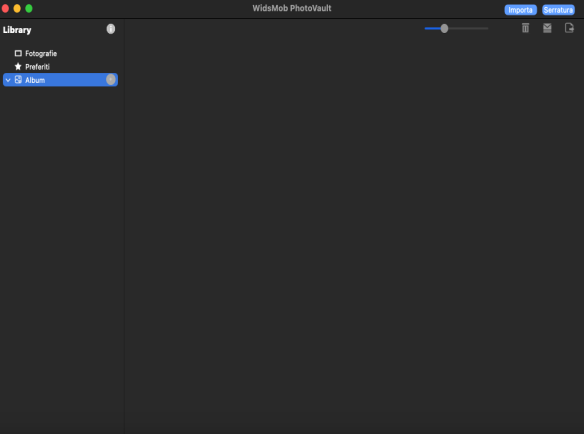This screenshot has width=584, height=434.
Task: Click the Preferiti star icon
Action: pos(18,67)
